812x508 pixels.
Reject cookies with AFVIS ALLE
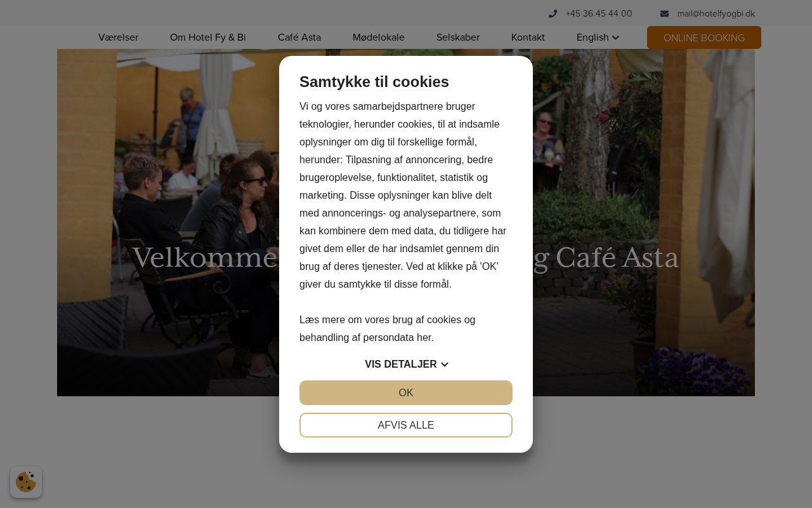coord(406,425)
